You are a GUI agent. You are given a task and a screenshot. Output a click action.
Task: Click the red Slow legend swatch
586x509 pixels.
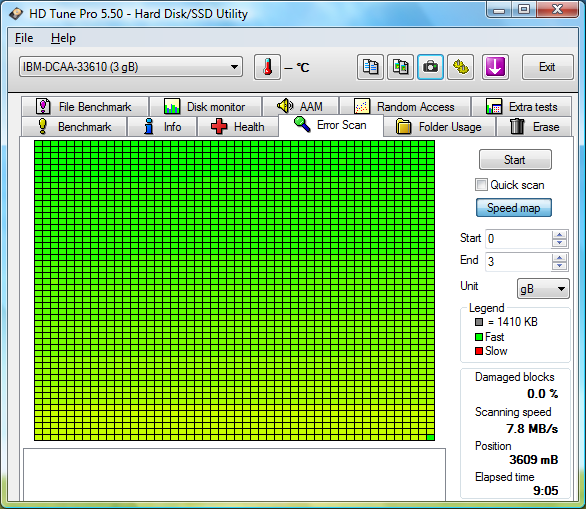[x=479, y=351]
